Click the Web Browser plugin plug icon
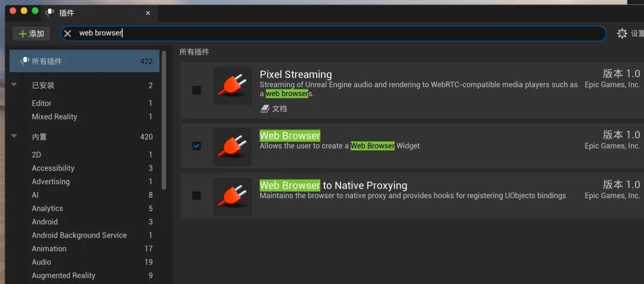This screenshot has height=284, width=644. pyautogui.click(x=232, y=147)
